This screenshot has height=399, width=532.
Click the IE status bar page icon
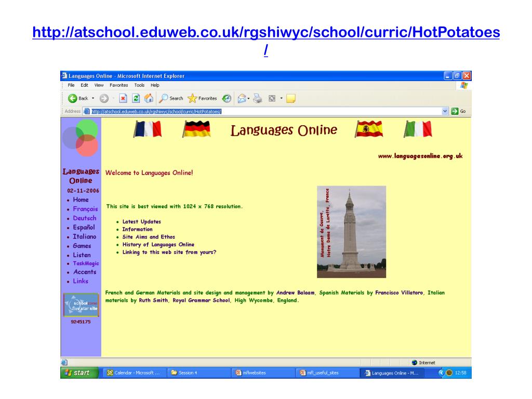click(x=64, y=362)
